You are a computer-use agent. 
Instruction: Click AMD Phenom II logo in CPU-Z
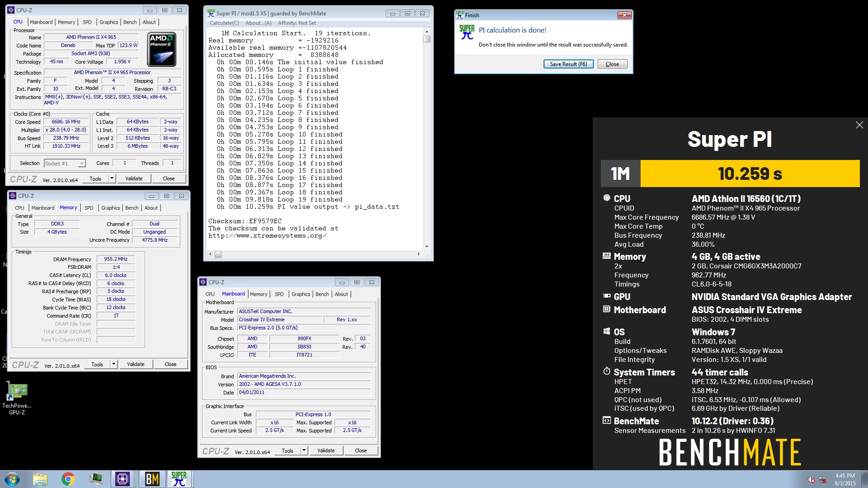click(x=162, y=49)
